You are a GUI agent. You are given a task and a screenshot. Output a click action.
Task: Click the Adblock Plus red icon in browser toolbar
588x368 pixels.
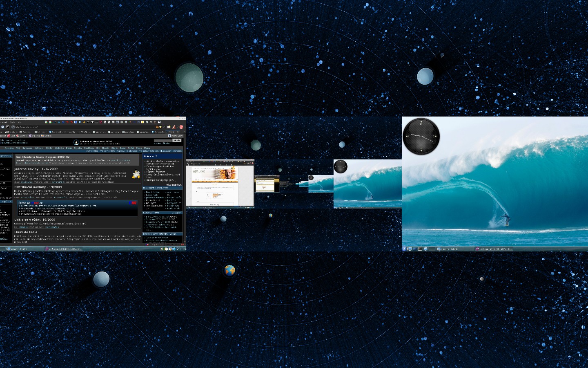tap(181, 127)
